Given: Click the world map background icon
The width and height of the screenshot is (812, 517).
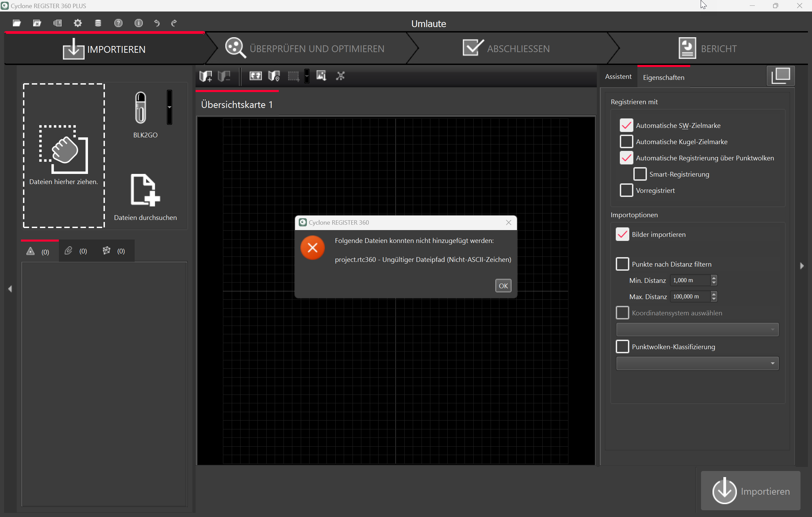Looking at the screenshot, I should pyautogui.click(x=255, y=76).
